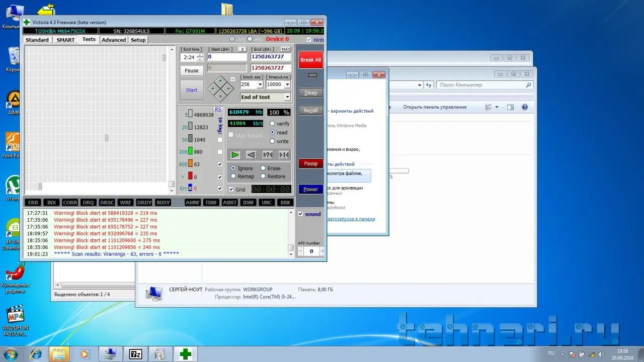Click the ERR status indicator
The image size is (644, 362).
click(x=33, y=202)
